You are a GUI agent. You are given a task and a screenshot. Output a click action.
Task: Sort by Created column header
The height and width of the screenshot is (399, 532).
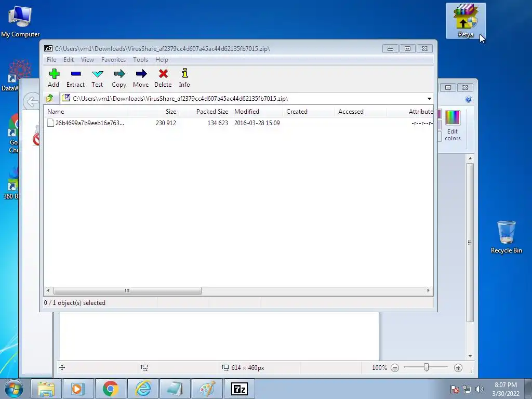309,112
